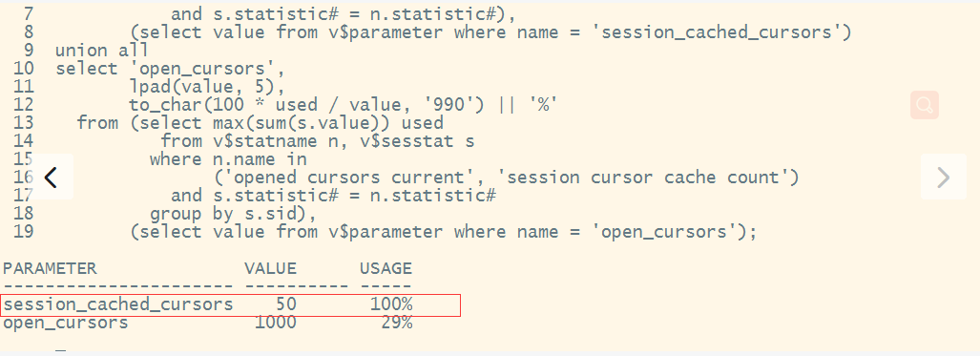Image resolution: width=980 pixels, height=356 pixels.
Task: Select the red-boxed session_cached_cursors result row
Action: pos(231,304)
